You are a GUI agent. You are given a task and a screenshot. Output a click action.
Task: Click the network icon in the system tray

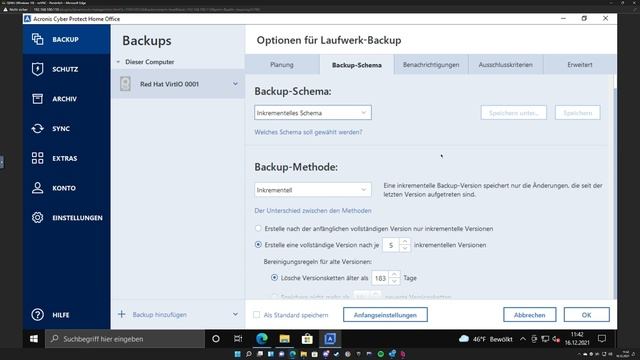545,339
